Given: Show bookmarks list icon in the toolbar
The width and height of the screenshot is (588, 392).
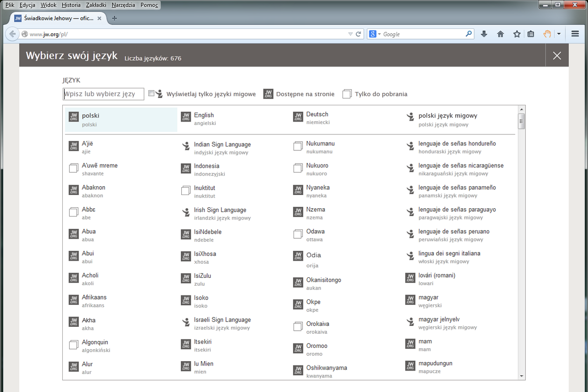Looking at the screenshot, I should click(531, 34).
